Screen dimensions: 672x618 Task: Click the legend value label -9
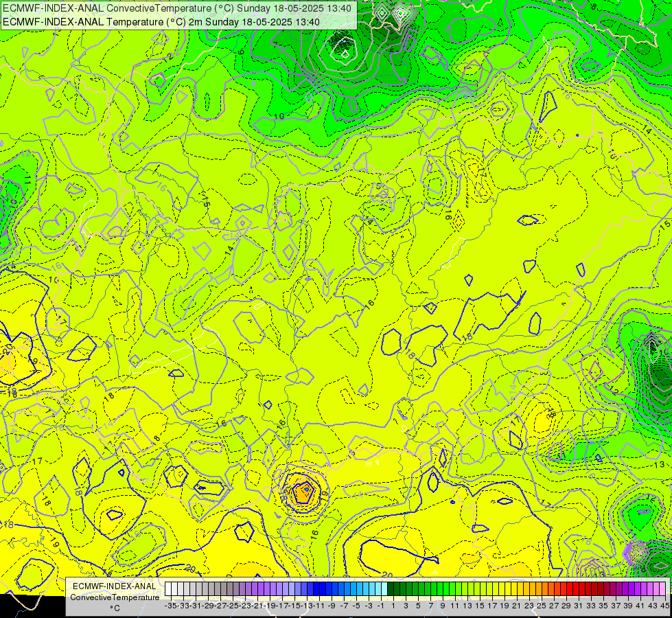(332, 606)
